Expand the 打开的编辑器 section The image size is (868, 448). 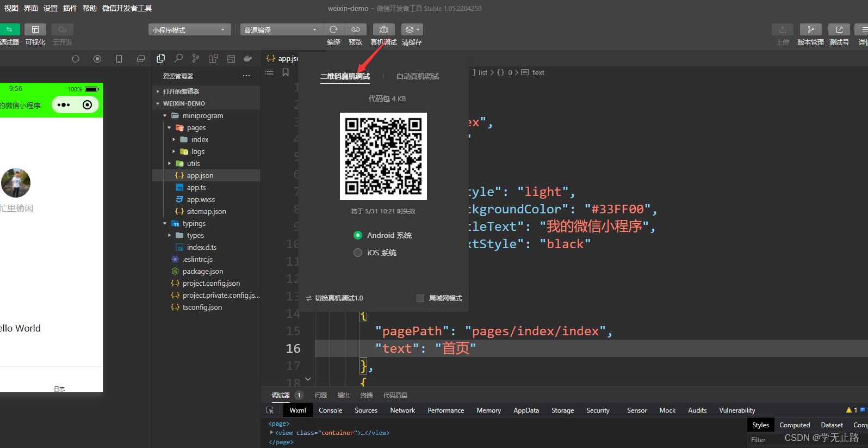(x=158, y=91)
